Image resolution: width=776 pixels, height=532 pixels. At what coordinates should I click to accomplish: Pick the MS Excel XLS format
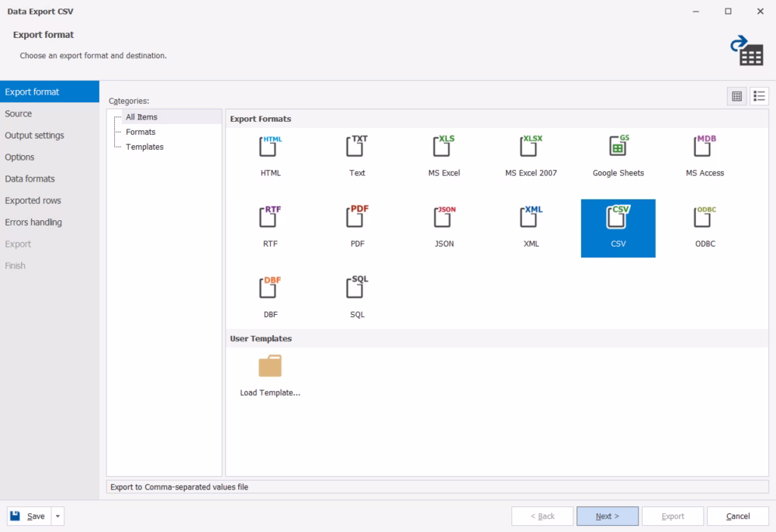point(444,147)
